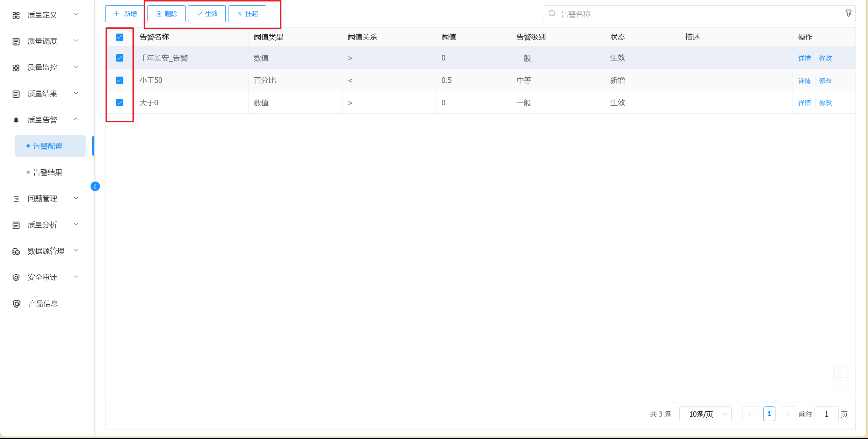
Task: Click the blue sidebar collapse arrow
Action: (95, 186)
